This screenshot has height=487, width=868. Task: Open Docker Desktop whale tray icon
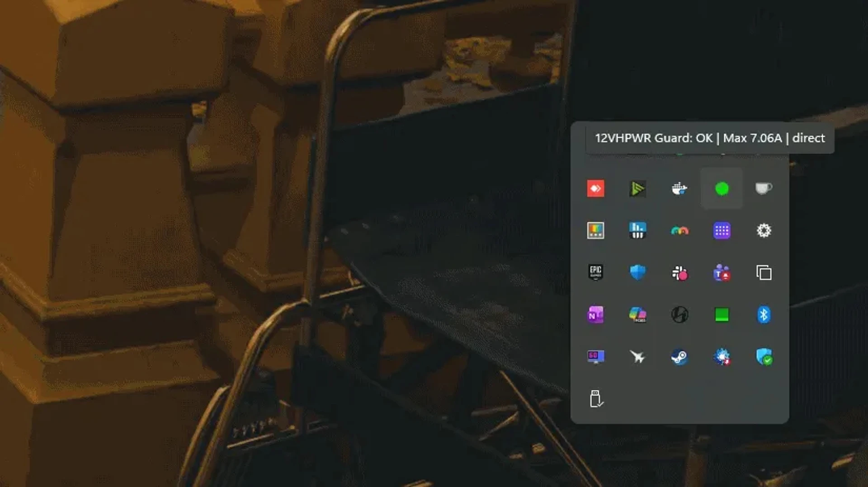[x=679, y=188]
